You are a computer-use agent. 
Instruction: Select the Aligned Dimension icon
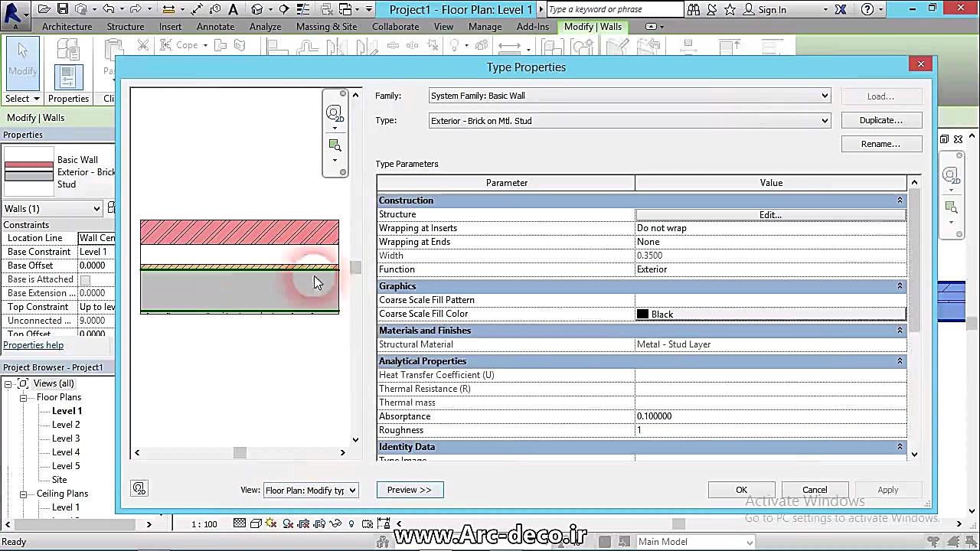pos(198,9)
